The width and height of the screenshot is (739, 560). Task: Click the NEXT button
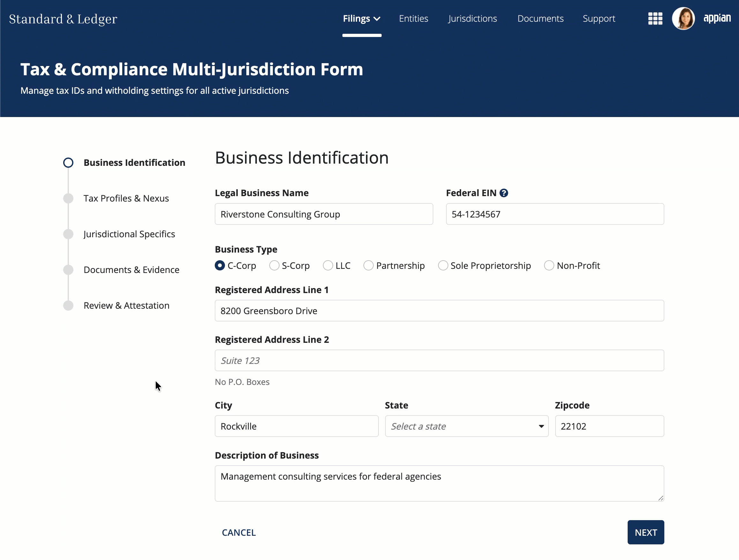[x=646, y=532]
